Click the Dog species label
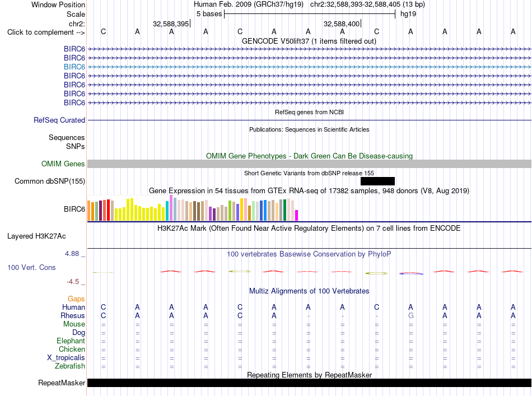 pos(78,333)
